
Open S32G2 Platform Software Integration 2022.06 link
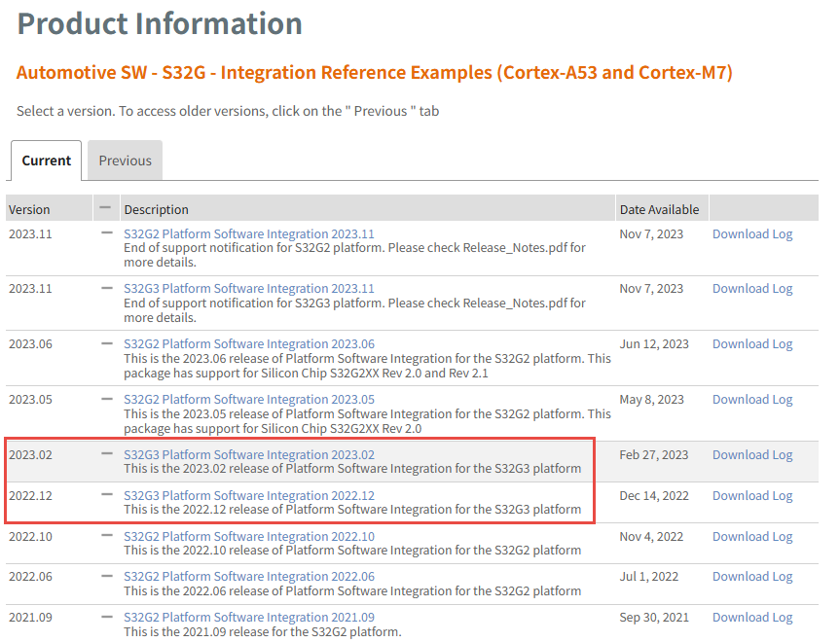(x=249, y=577)
